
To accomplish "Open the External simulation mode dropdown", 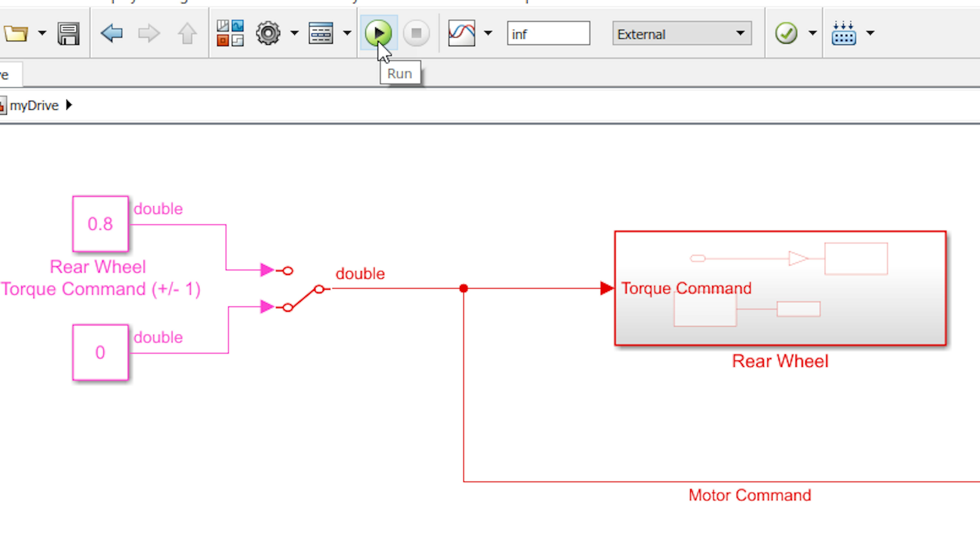I will 682,33.
